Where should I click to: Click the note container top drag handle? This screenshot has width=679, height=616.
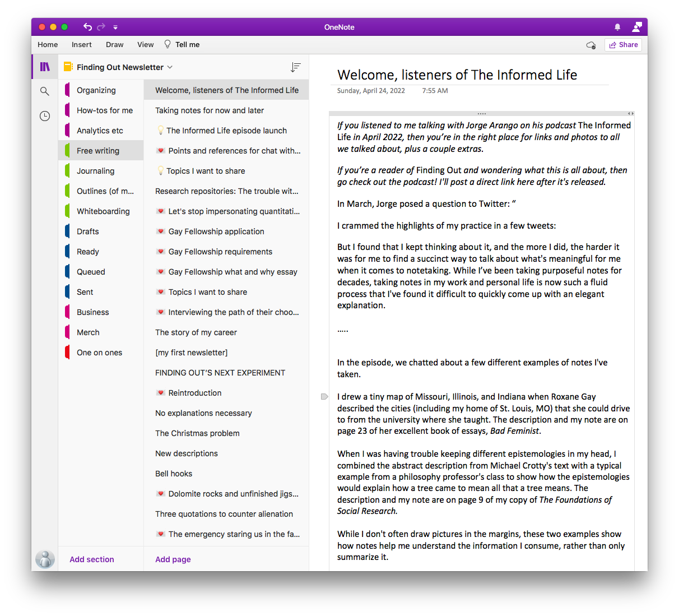click(481, 113)
